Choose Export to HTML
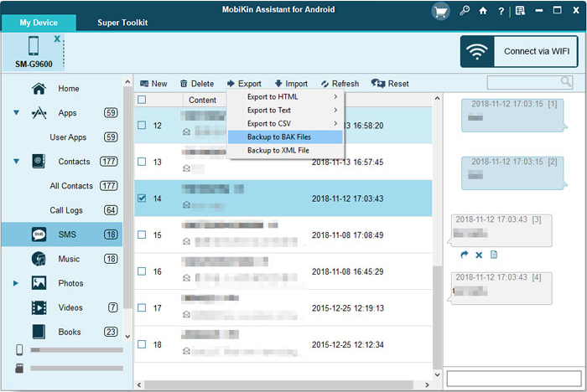The image size is (587, 392). [285, 96]
